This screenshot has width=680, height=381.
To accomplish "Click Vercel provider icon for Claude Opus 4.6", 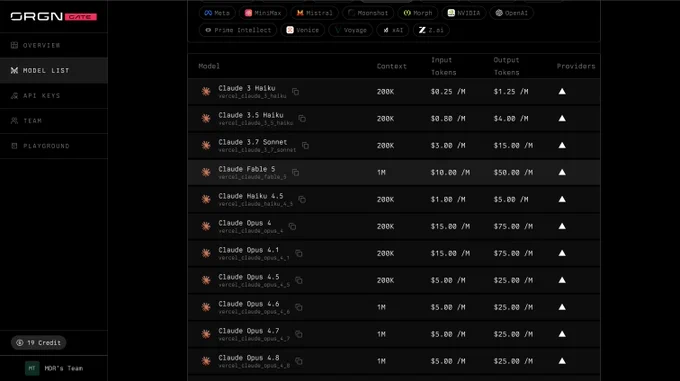I will point(562,307).
